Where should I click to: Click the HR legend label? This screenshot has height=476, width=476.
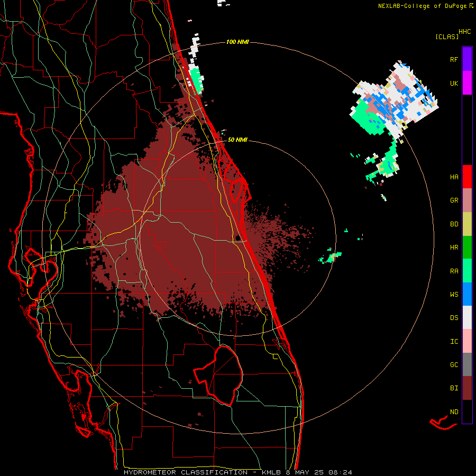pos(454,248)
